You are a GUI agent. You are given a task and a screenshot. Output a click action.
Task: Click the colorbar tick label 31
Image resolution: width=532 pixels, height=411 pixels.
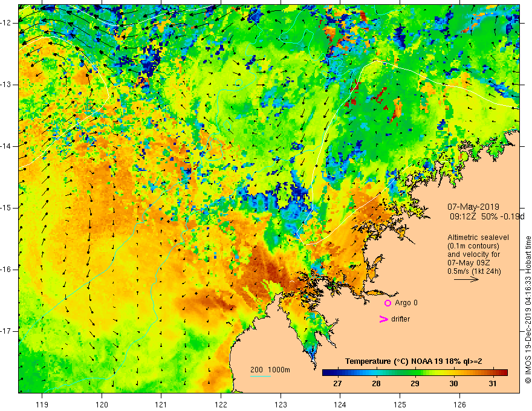pos(492,384)
